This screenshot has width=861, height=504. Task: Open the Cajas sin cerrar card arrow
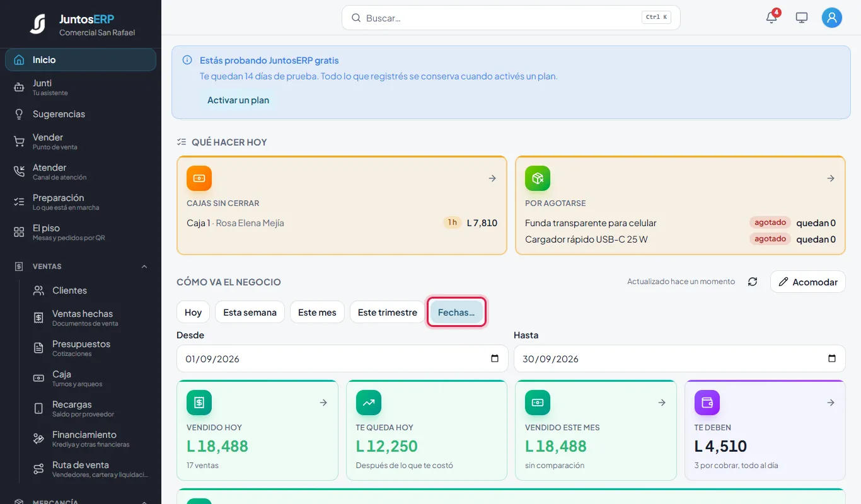tap(492, 178)
